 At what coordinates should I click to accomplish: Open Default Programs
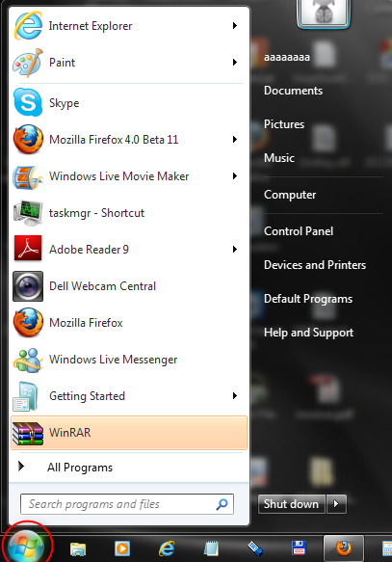pos(308,299)
